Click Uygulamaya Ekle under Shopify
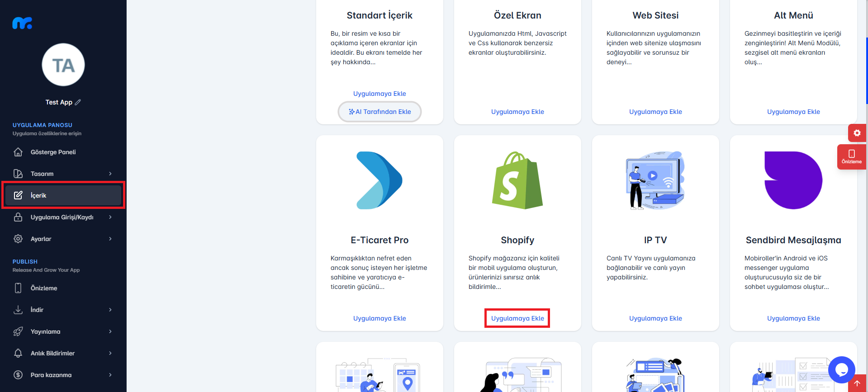 [517, 318]
